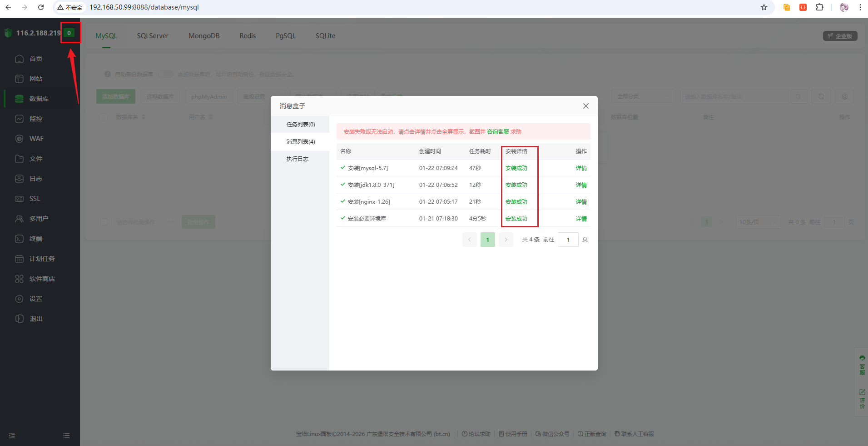The height and width of the screenshot is (446, 868).
Task: Tick the bottom batch selection checkbox
Action: [104, 222]
